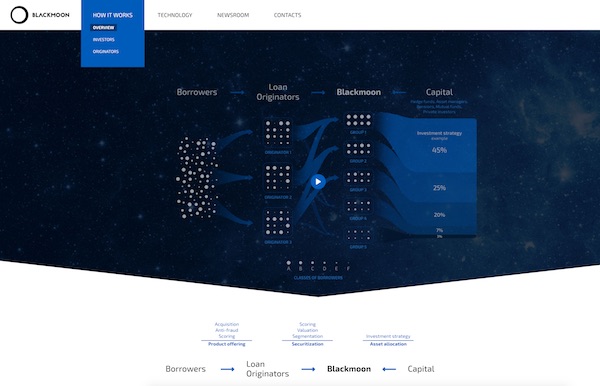Open the Investors submenu item

click(103, 39)
